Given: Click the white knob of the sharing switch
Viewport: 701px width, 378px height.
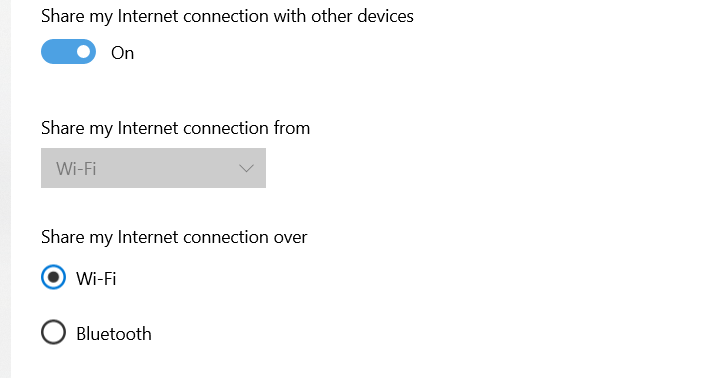Looking at the screenshot, I should 83,52.
